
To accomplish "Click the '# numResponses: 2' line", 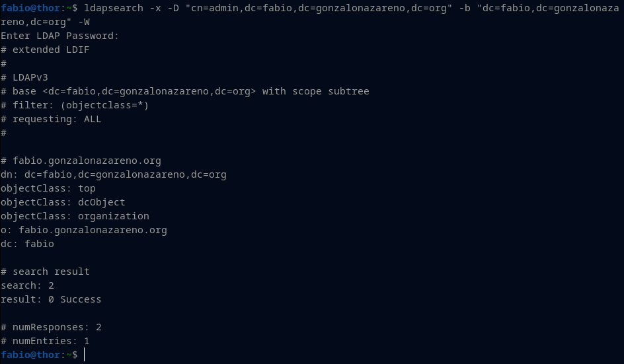I will coord(51,328).
